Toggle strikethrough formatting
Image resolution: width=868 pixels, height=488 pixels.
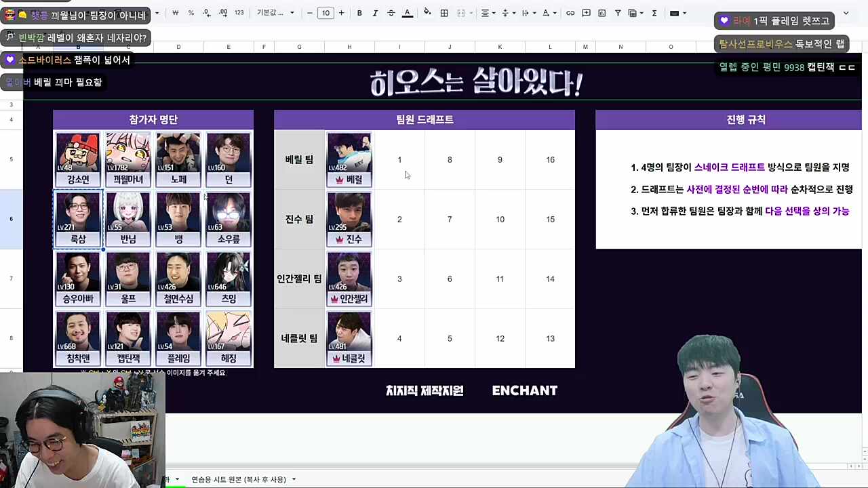coord(391,13)
